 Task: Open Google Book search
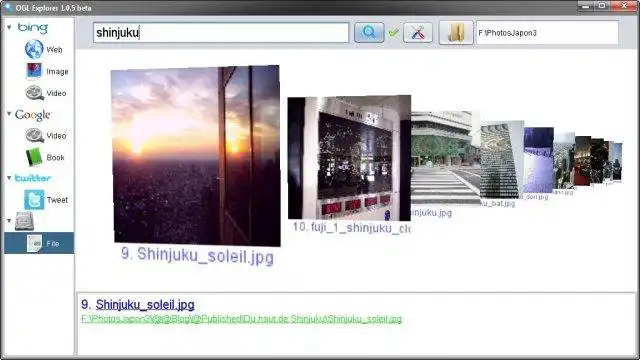45,157
